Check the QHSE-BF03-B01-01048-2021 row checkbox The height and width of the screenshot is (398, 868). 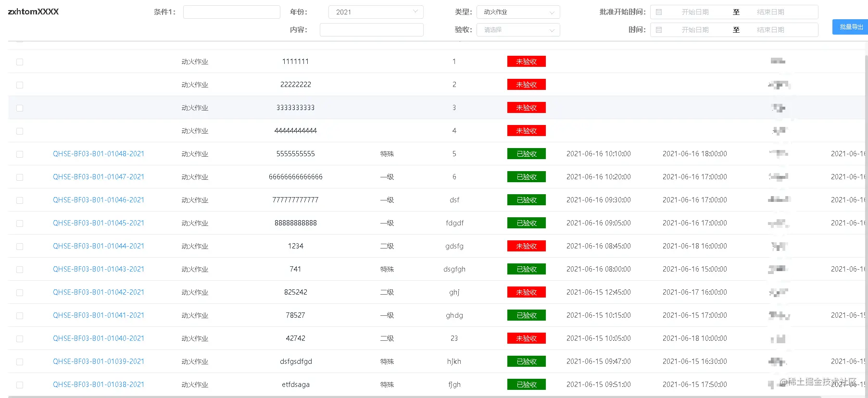point(20,154)
